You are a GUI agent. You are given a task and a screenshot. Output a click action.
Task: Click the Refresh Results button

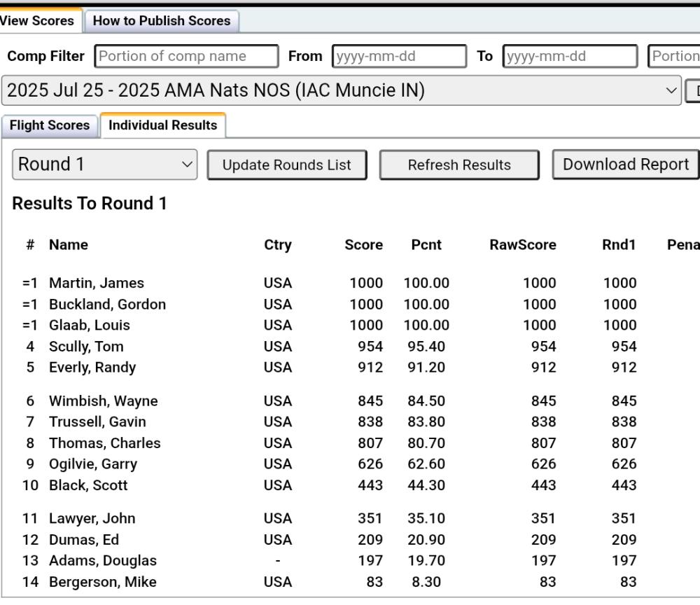tap(459, 165)
